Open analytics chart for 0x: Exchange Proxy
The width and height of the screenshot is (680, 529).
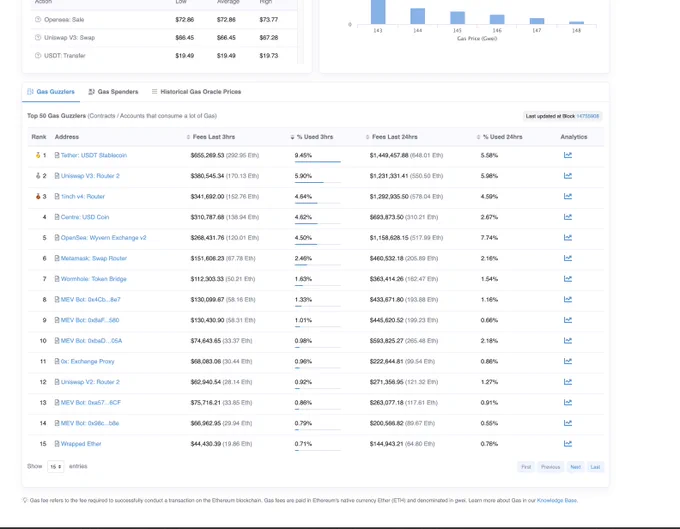[568, 361]
